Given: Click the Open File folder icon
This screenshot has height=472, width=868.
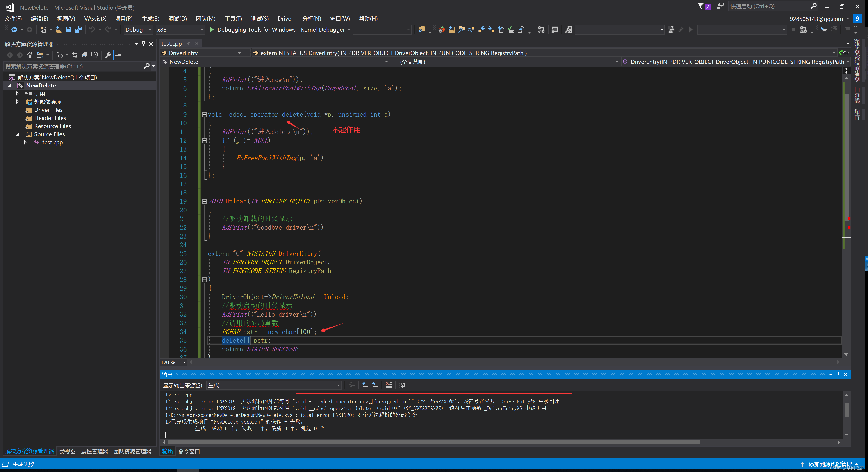Looking at the screenshot, I should [x=59, y=30].
